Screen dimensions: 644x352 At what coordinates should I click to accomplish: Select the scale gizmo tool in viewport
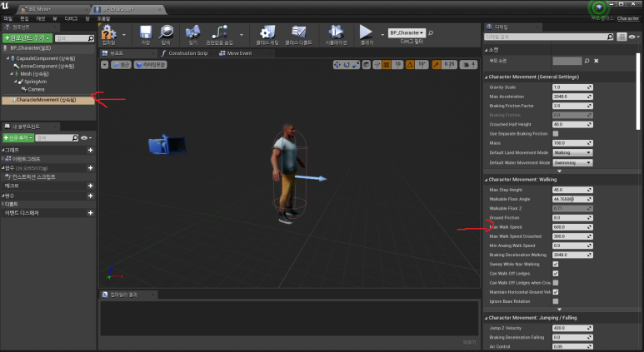pos(355,64)
